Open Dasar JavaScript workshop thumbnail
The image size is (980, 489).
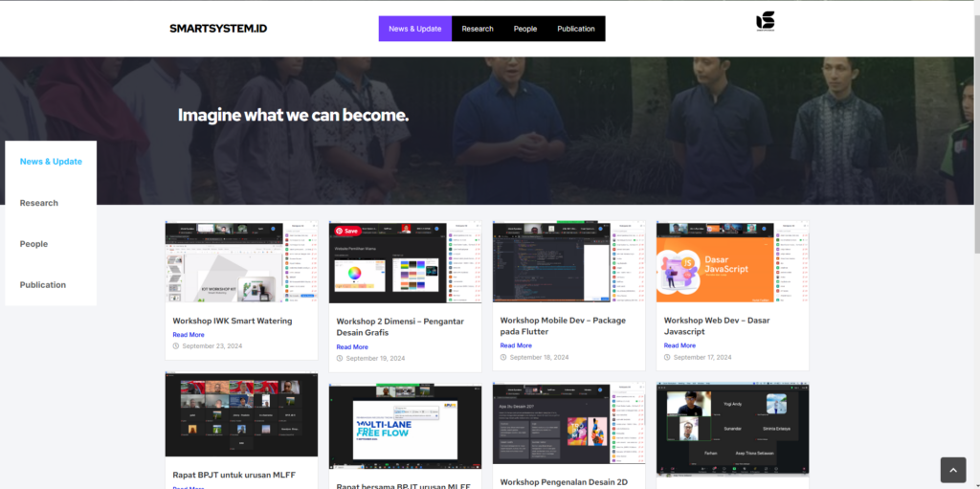coord(732,261)
